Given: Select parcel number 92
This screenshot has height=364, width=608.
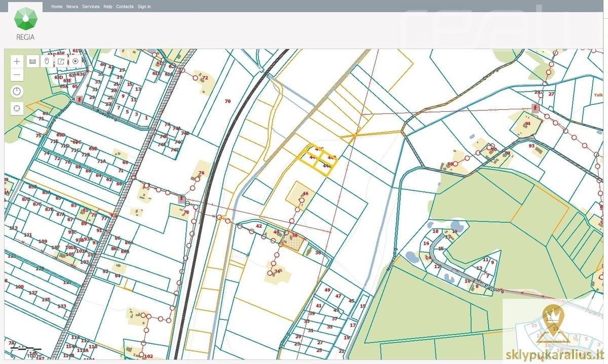Looking at the screenshot, I should tap(105, 271).
